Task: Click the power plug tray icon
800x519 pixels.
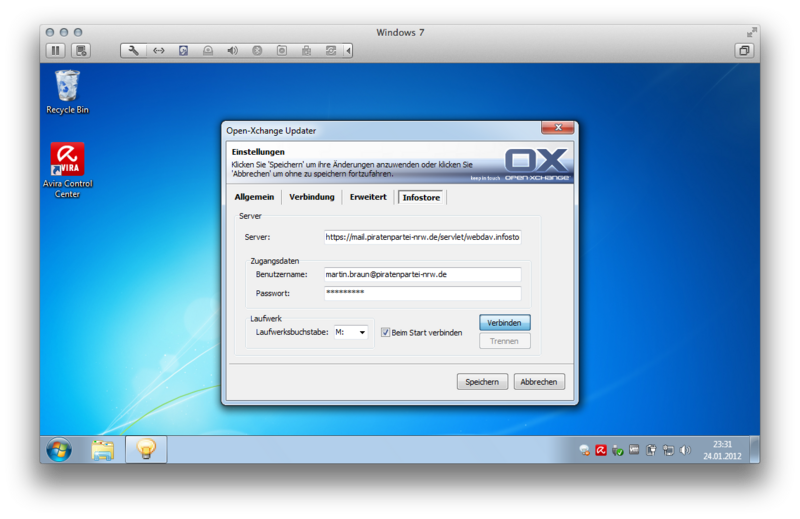Action: click(x=651, y=450)
